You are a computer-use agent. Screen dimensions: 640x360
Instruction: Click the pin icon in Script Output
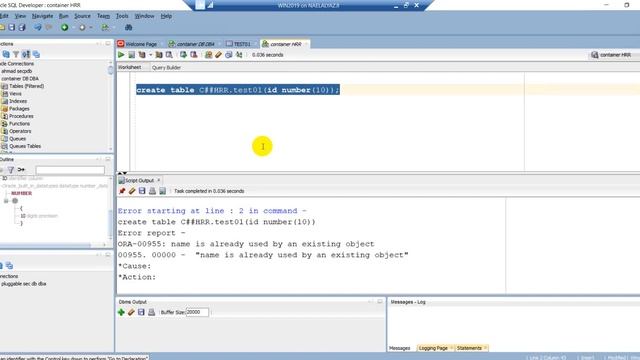pos(122,191)
